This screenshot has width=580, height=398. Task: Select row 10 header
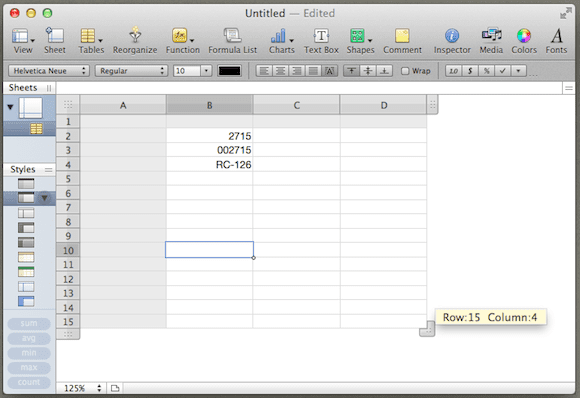click(68, 250)
